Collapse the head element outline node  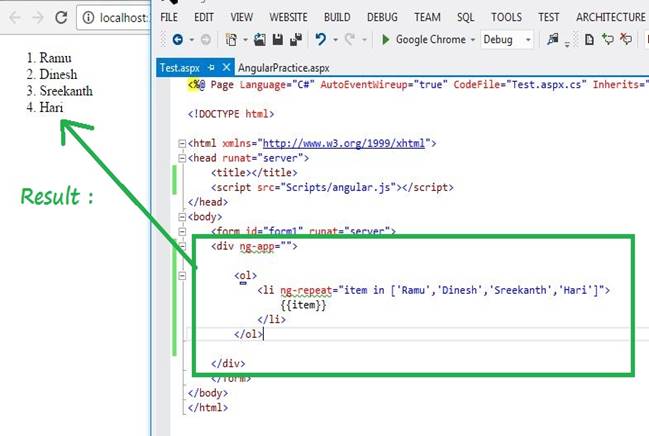[x=182, y=158]
